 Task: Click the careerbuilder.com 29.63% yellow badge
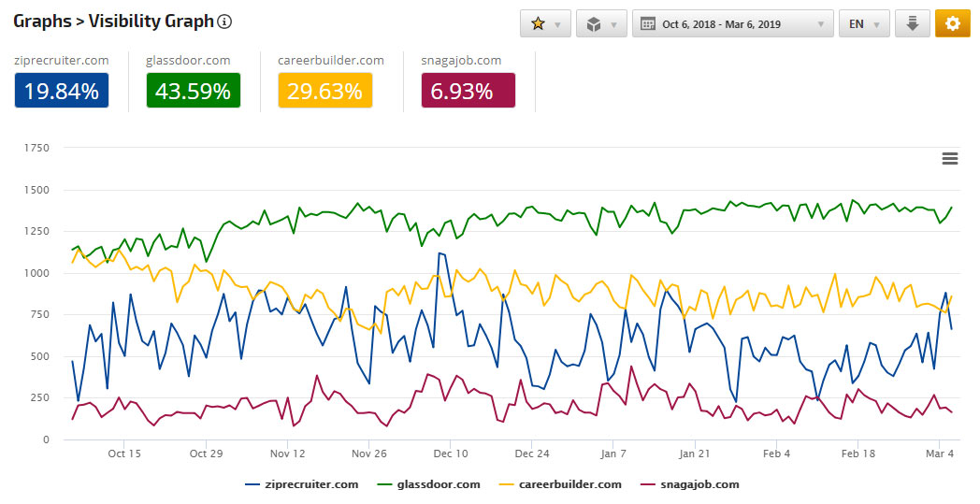click(325, 91)
